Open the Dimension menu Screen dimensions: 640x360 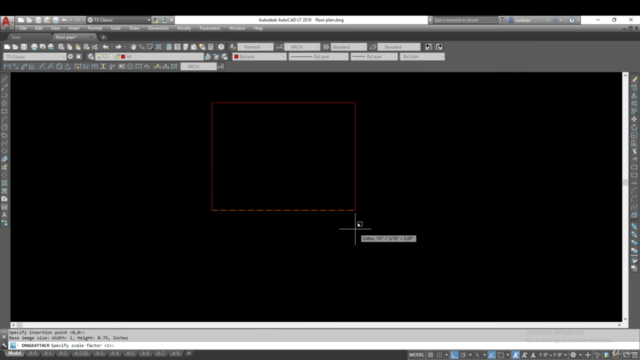tap(158, 28)
